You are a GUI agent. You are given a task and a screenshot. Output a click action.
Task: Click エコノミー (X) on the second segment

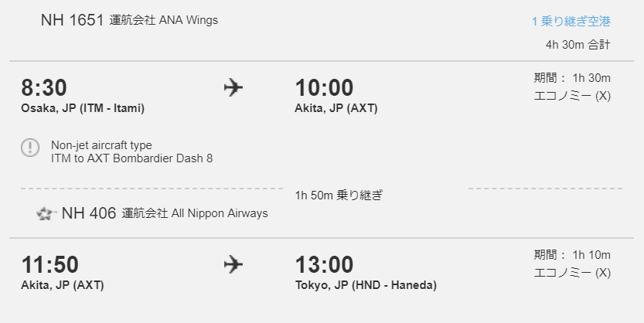(x=572, y=273)
